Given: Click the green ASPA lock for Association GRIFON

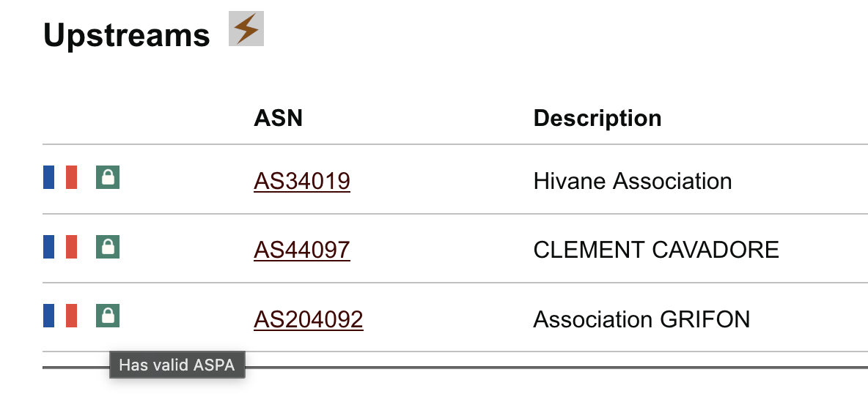Looking at the screenshot, I should click(x=108, y=316).
